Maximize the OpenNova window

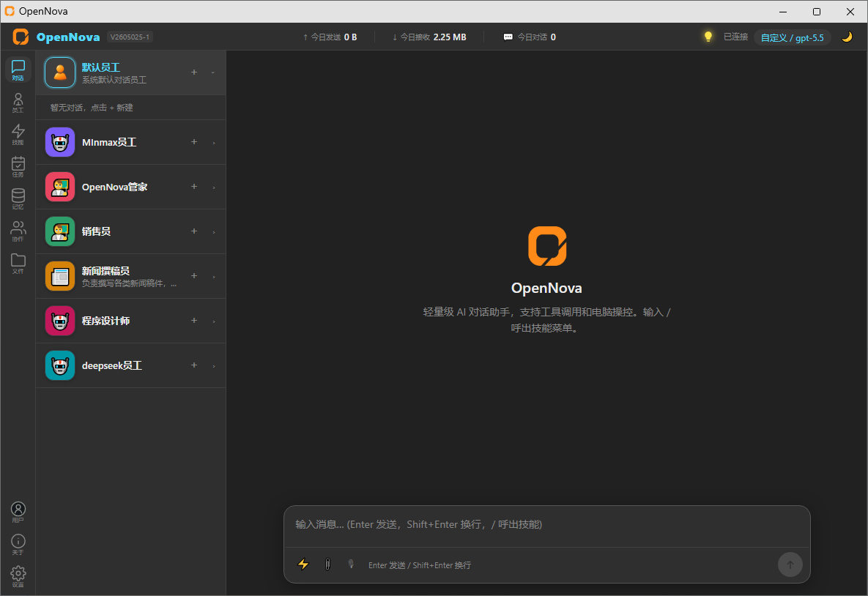pos(817,11)
